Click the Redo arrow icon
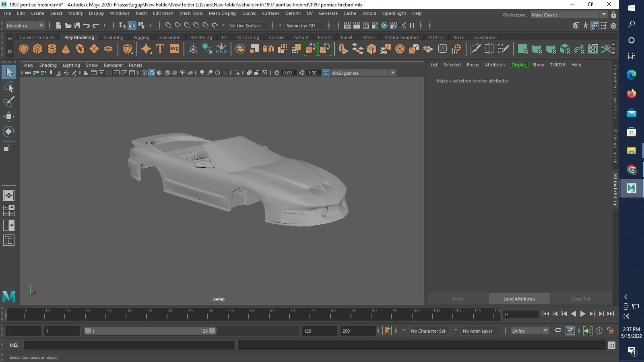 pos(96,25)
